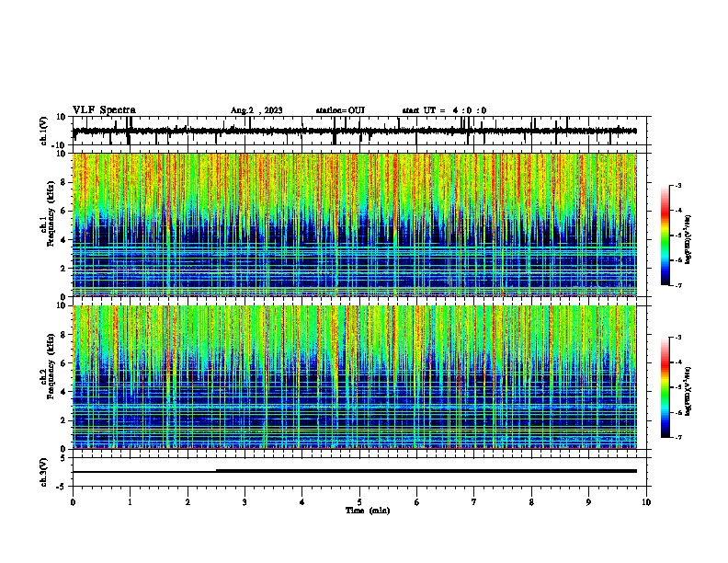The width and height of the screenshot is (728, 563).
Task: Click the "VLF Spectra" plot title
Action: coord(104,110)
